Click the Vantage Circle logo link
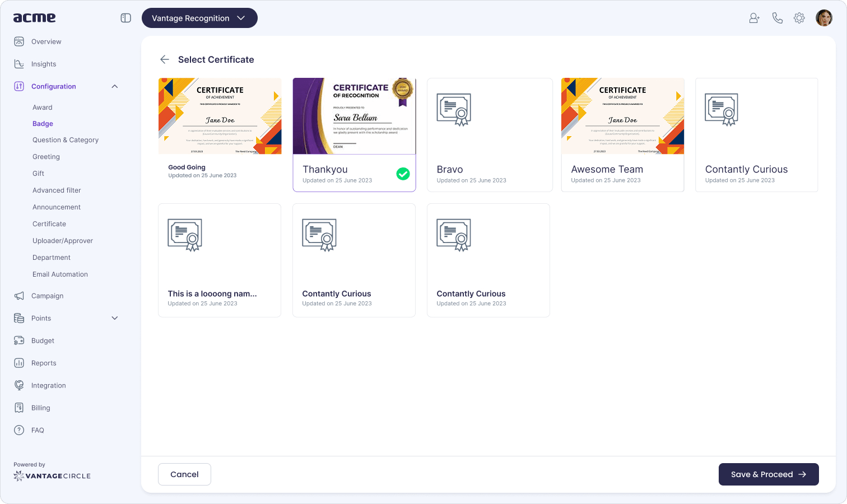This screenshot has height=504, width=847. [52, 476]
